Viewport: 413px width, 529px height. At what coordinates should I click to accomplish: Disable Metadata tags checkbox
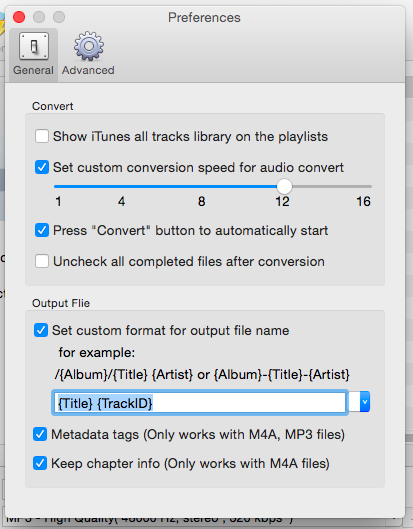(40, 434)
